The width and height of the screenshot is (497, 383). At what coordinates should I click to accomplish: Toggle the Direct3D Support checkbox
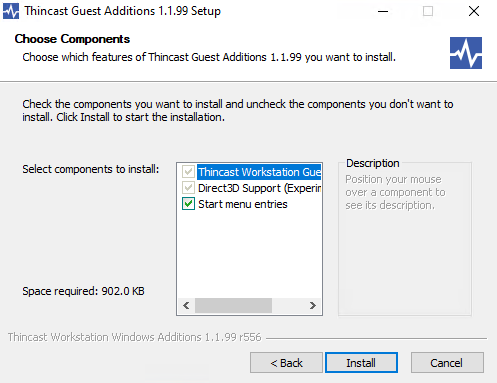coord(188,188)
